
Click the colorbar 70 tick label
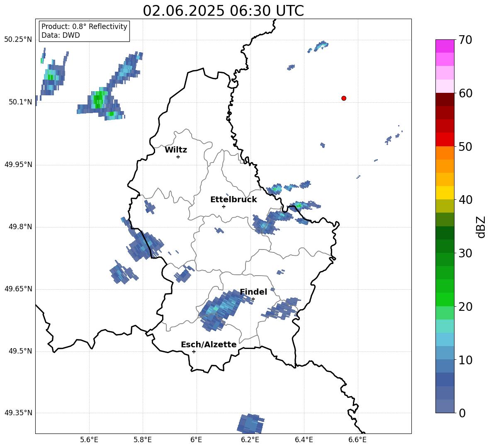(x=465, y=40)
